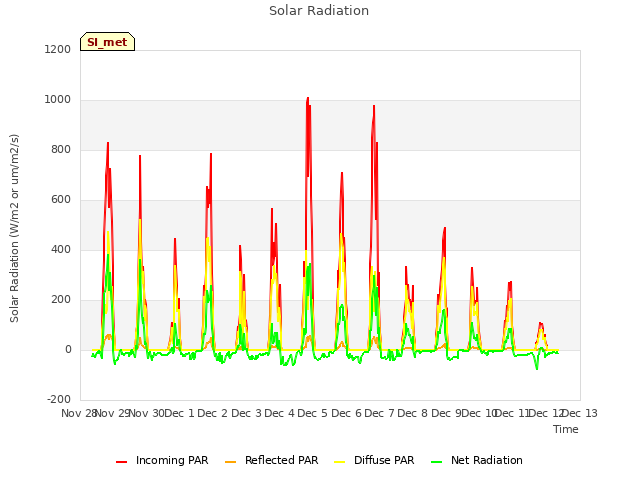Screen dimensions: 640x480
Task: Click the SI_met label tag
Action: (x=107, y=42)
